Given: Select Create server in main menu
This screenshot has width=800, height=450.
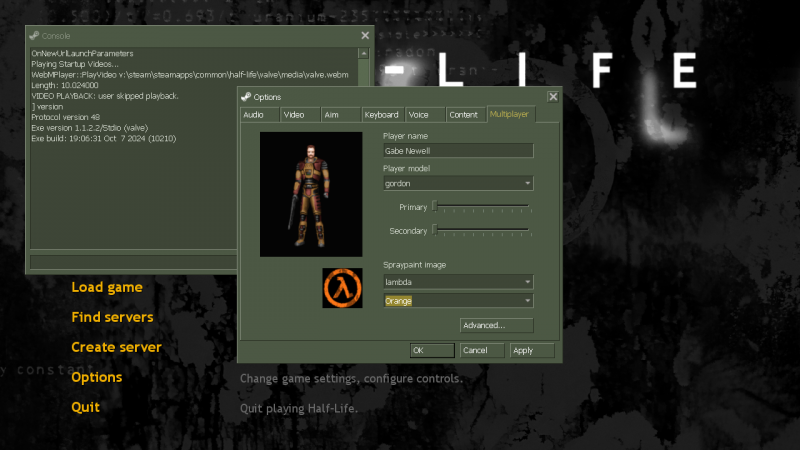Looking at the screenshot, I should click(x=116, y=347).
